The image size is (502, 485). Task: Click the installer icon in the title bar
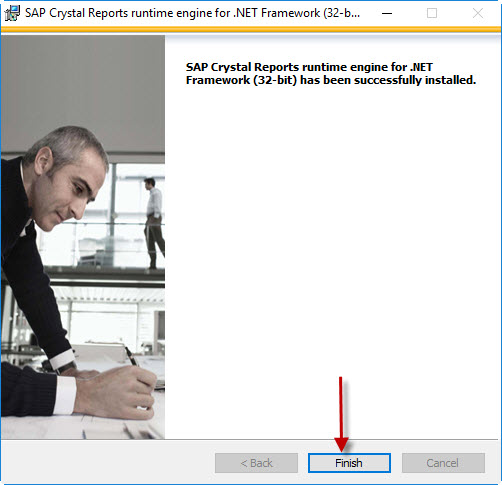click(x=12, y=13)
